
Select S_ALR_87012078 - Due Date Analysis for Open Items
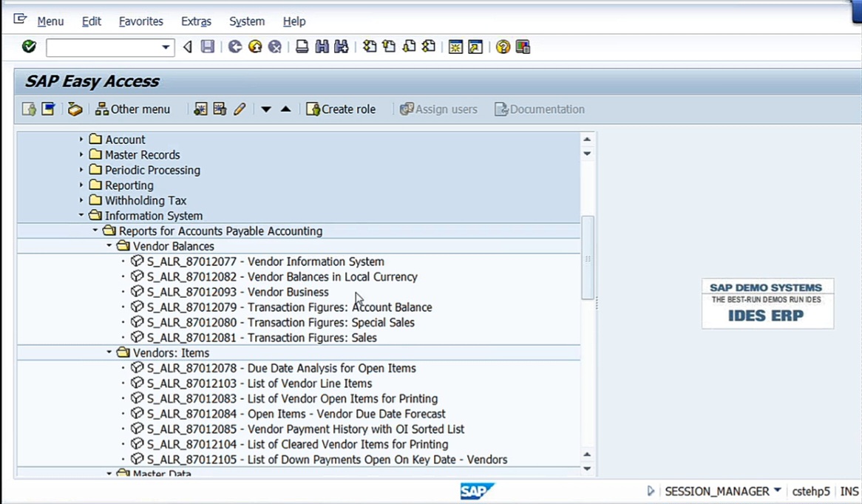[281, 368]
